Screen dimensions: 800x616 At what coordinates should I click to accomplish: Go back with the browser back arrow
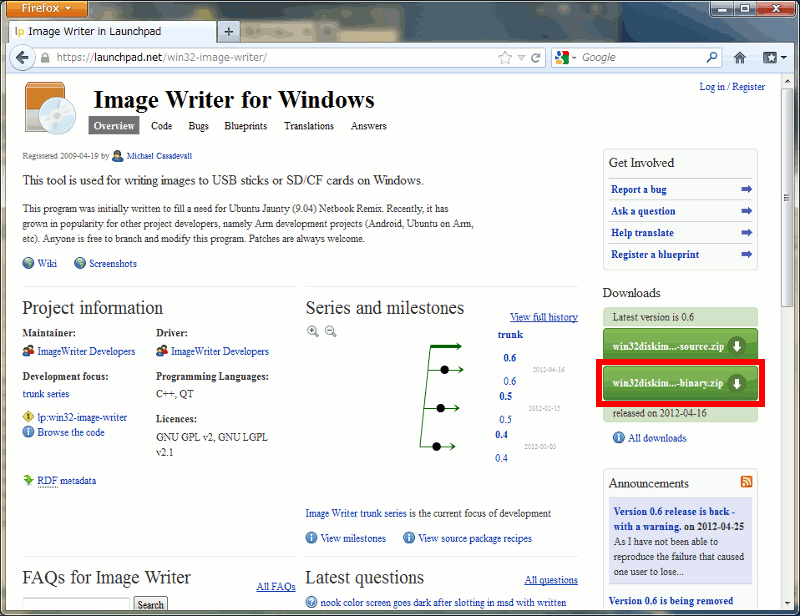pos(22,57)
